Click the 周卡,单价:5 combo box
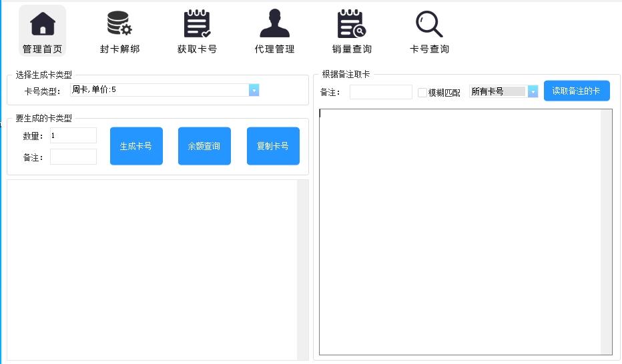622x364 pixels. click(x=159, y=90)
